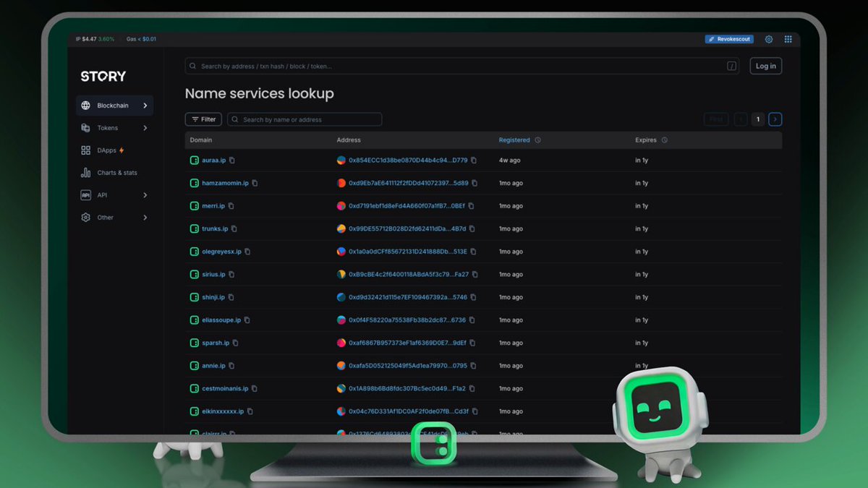Copy the sirius.ip domain name
The image size is (868, 488).
231,275
